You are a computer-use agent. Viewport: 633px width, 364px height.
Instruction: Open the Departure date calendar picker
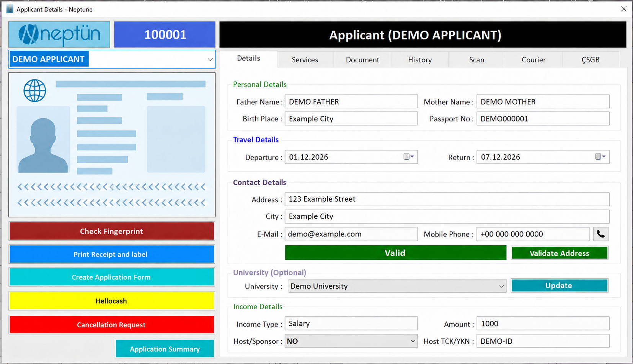point(409,157)
